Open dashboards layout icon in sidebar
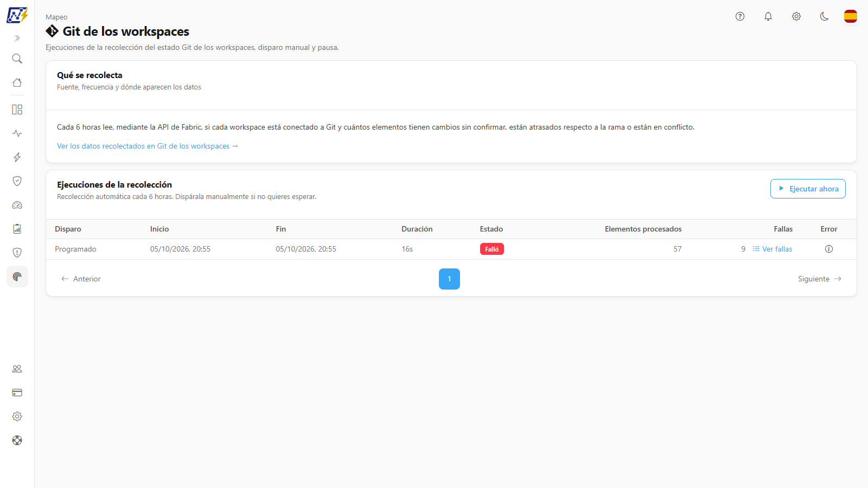This screenshot has height=488, width=868. (17, 110)
